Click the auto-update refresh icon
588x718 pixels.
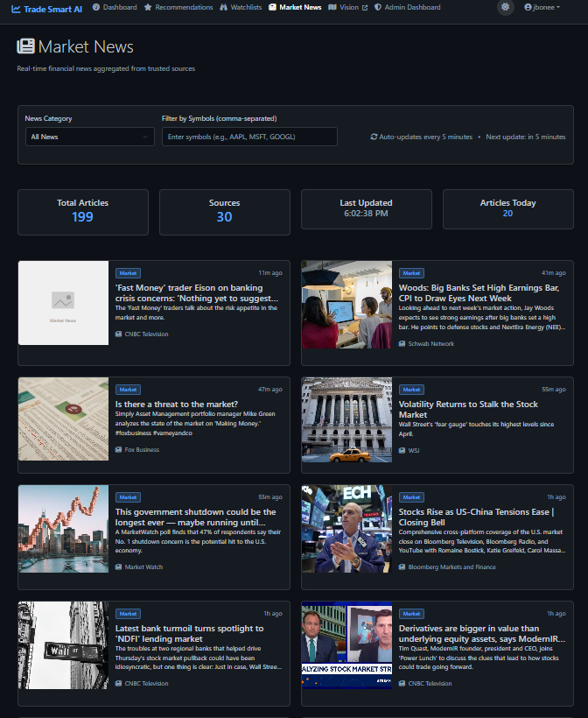click(x=374, y=137)
